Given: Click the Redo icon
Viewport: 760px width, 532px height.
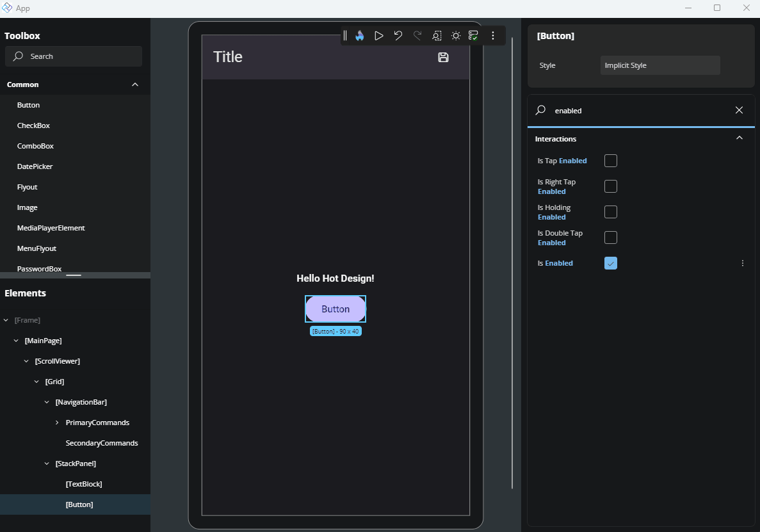Looking at the screenshot, I should point(417,35).
